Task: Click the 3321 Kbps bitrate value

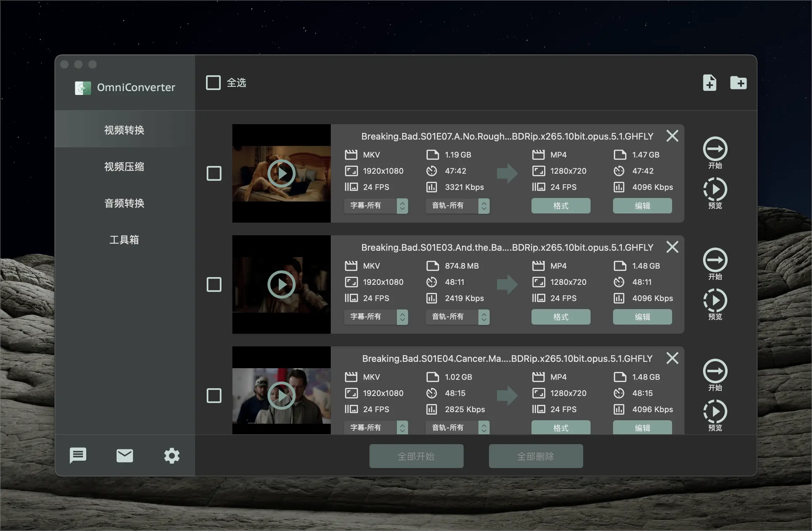Action: (464, 187)
